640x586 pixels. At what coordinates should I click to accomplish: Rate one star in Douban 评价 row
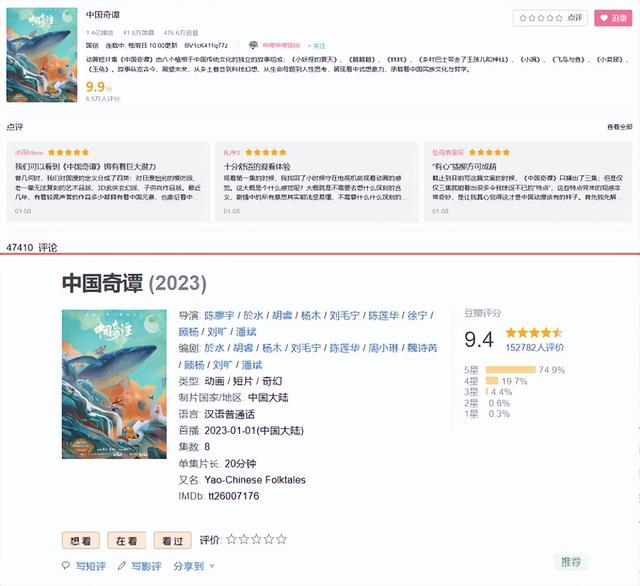231,539
